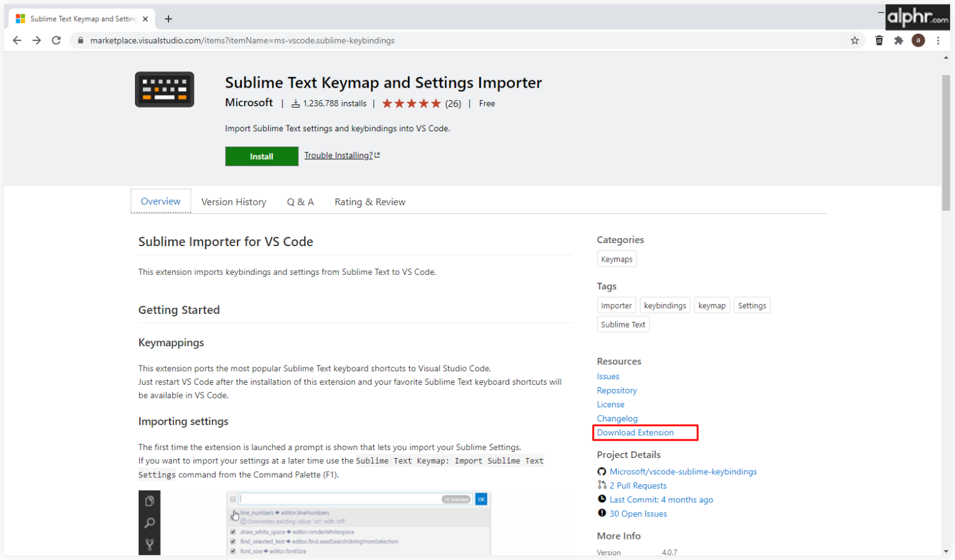Reload the marketplace page

pos(57,40)
